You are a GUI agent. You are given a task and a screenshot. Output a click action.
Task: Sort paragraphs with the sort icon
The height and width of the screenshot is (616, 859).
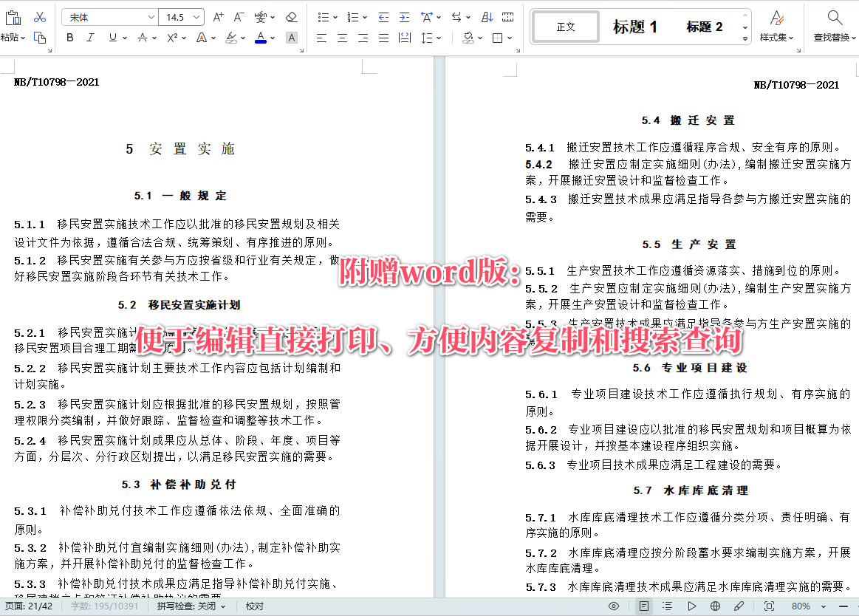(487, 17)
